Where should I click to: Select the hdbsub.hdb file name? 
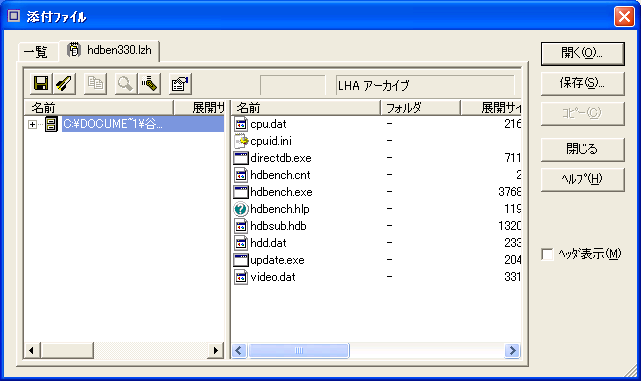[x=278, y=226]
